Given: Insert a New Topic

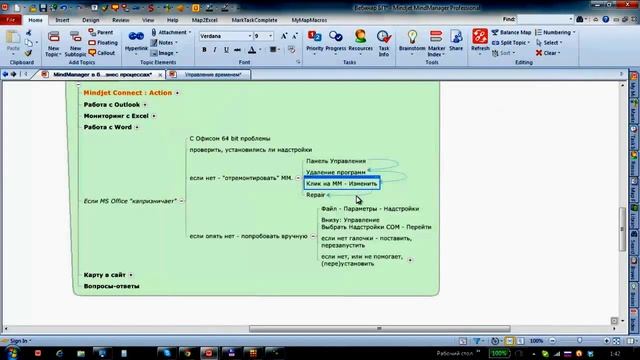Looking at the screenshot, I should click(x=53, y=44).
